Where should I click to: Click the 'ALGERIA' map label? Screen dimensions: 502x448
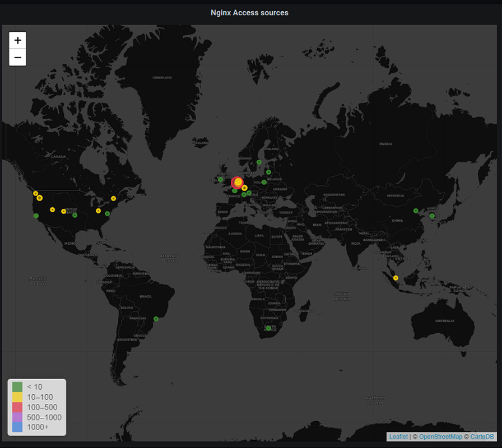point(235,234)
